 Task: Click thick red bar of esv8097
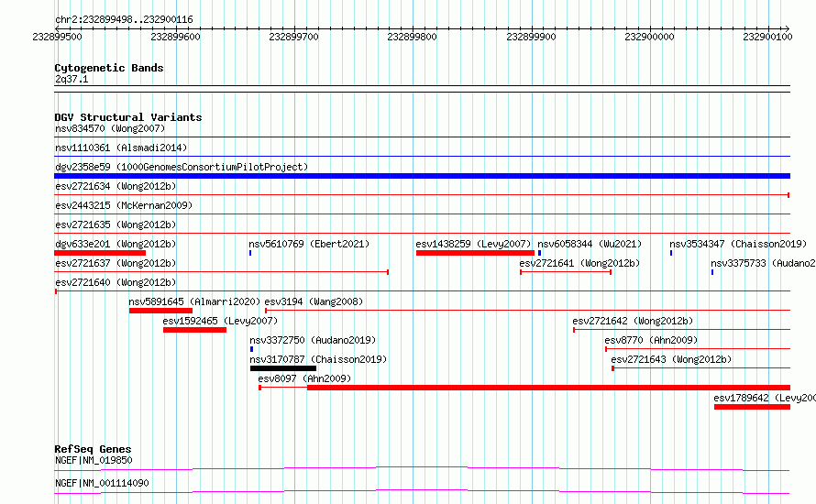coord(548,388)
